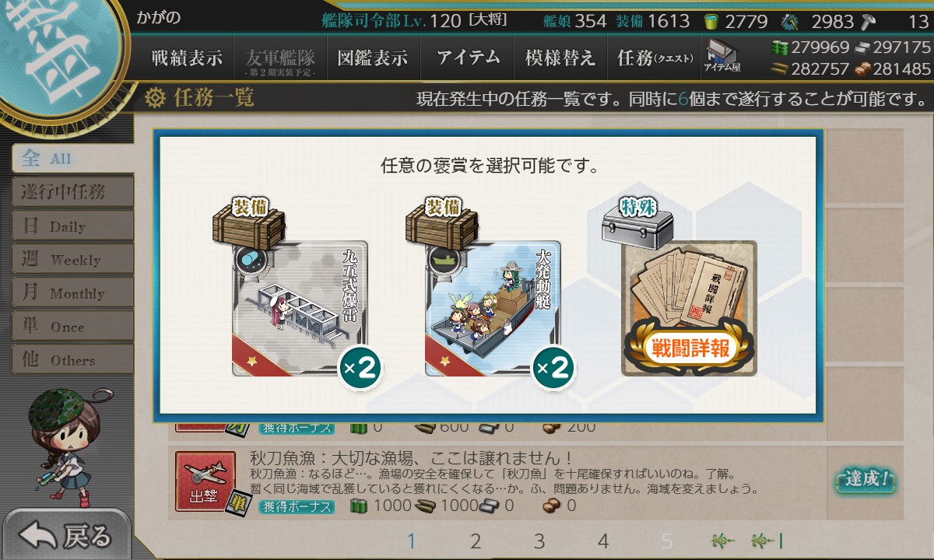Open the 図鑑表示 encyclopedia menu
Screen dimensions: 934x560
[x=373, y=58]
